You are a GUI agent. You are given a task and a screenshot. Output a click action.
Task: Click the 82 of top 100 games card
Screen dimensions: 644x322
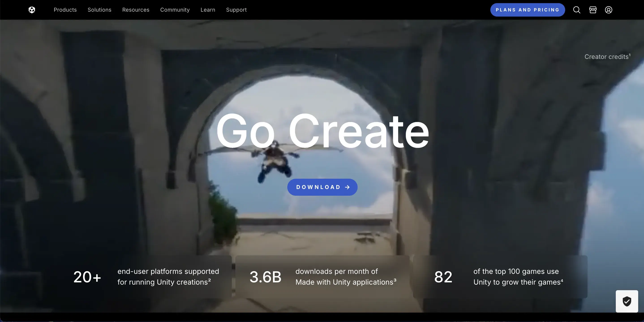coord(500,277)
